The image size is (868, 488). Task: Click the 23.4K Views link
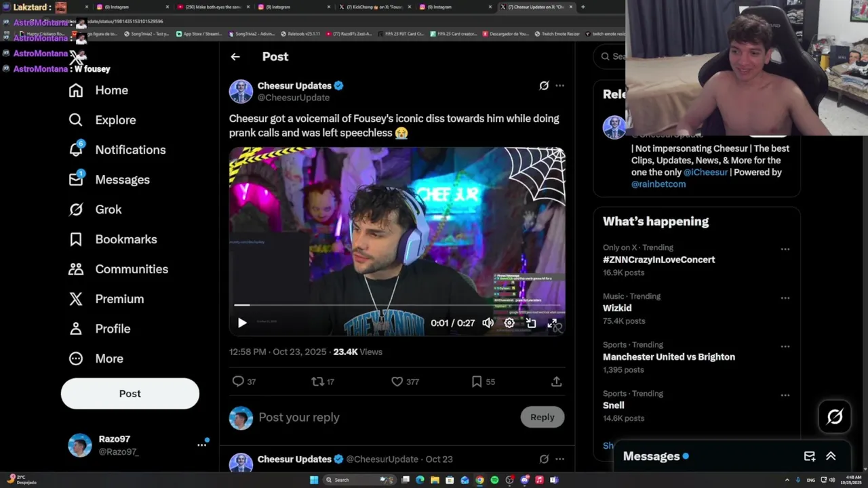(x=357, y=352)
